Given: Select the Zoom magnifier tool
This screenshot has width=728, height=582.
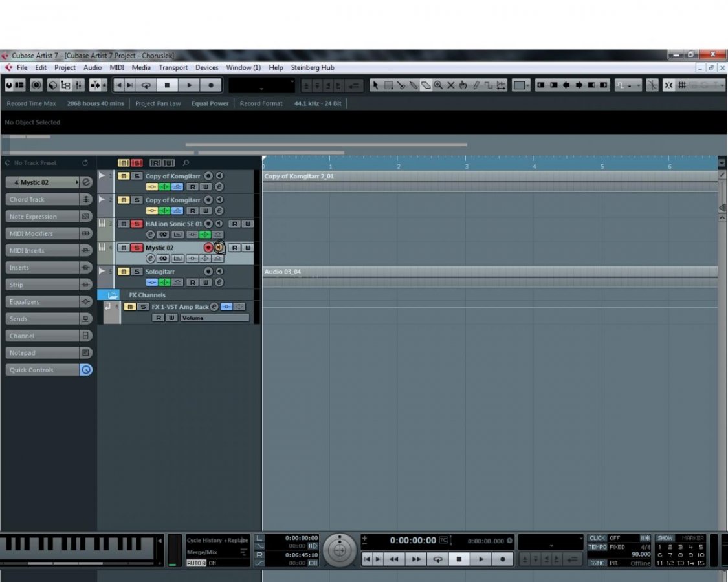Looking at the screenshot, I should click(x=438, y=85).
